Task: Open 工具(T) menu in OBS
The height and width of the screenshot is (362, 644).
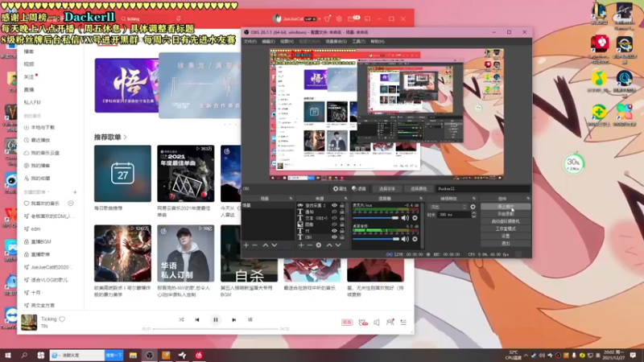Action: click(358, 42)
